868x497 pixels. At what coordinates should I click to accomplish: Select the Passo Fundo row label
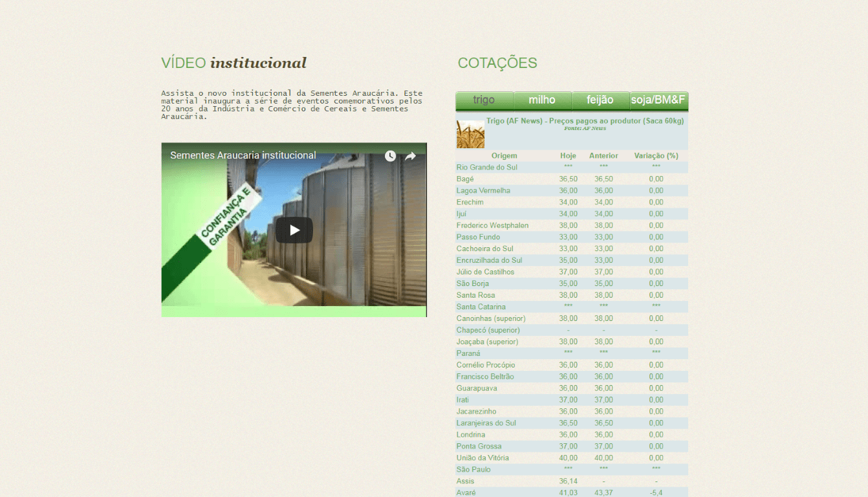pos(478,237)
